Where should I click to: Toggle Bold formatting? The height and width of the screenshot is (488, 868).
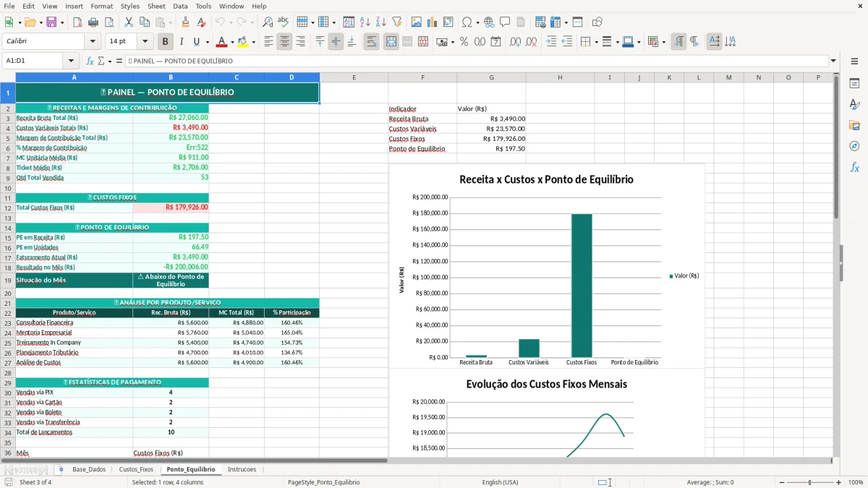tap(165, 42)
